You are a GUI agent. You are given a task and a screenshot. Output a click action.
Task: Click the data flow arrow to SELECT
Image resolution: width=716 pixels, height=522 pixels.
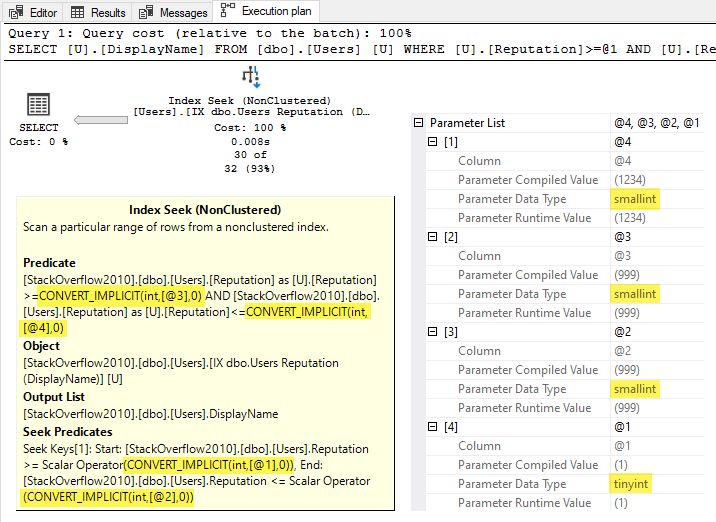pyautogui.click(x=101, y=120)
